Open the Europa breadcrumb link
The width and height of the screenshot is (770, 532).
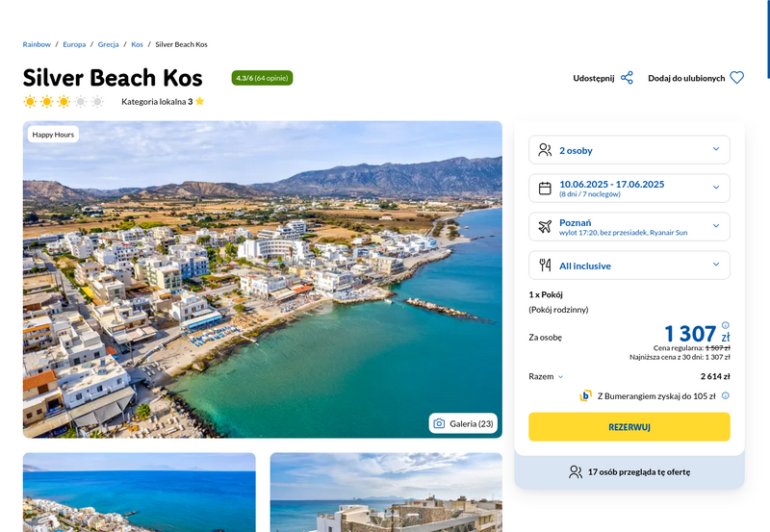point(74,44)
